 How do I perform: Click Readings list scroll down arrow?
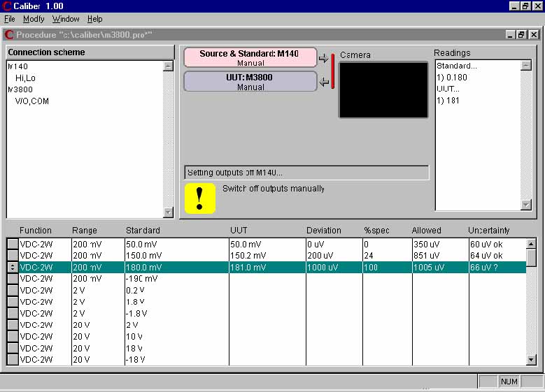point(526,205)
